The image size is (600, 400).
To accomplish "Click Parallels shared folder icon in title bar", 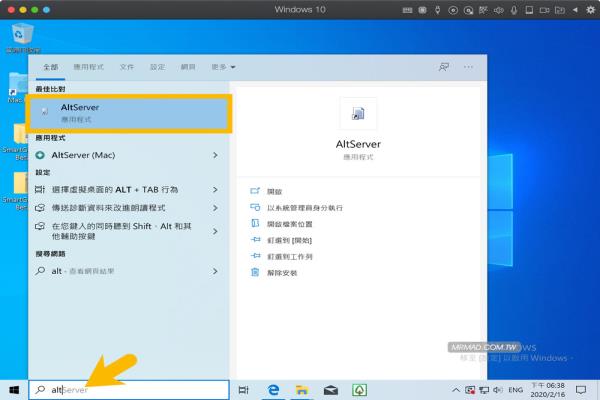I will (560, 10).
